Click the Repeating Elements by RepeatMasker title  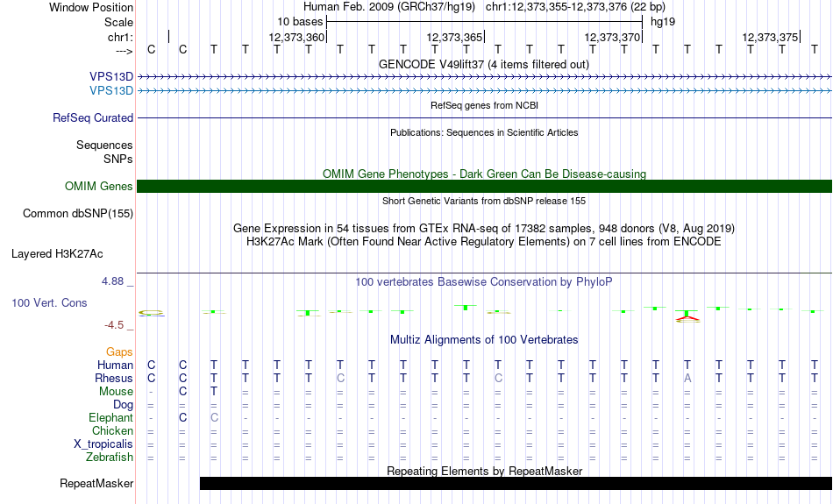[x=485, y=471]
